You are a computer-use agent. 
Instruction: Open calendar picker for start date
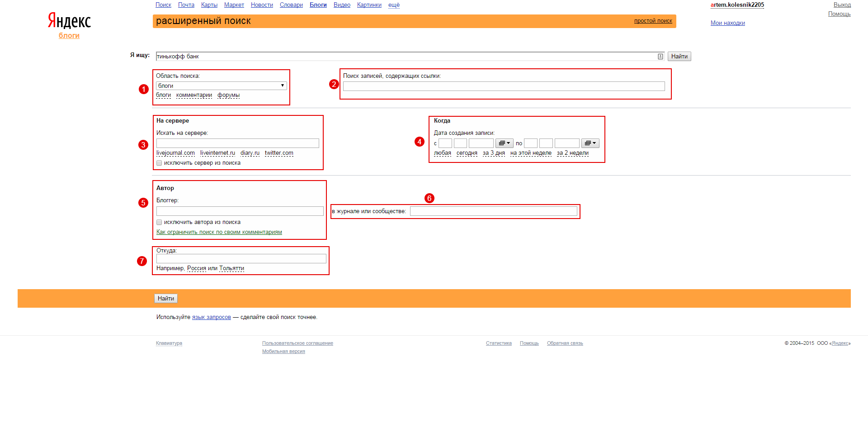point(504,143)
